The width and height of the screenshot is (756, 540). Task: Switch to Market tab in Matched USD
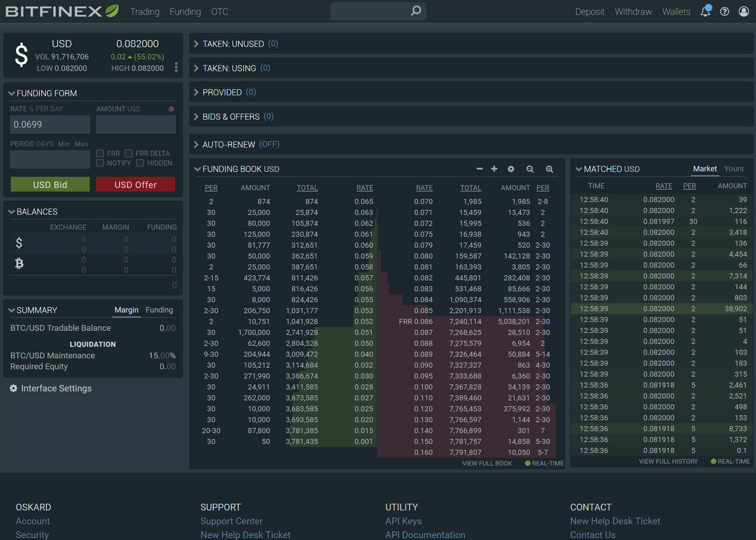tap(705, 169)
